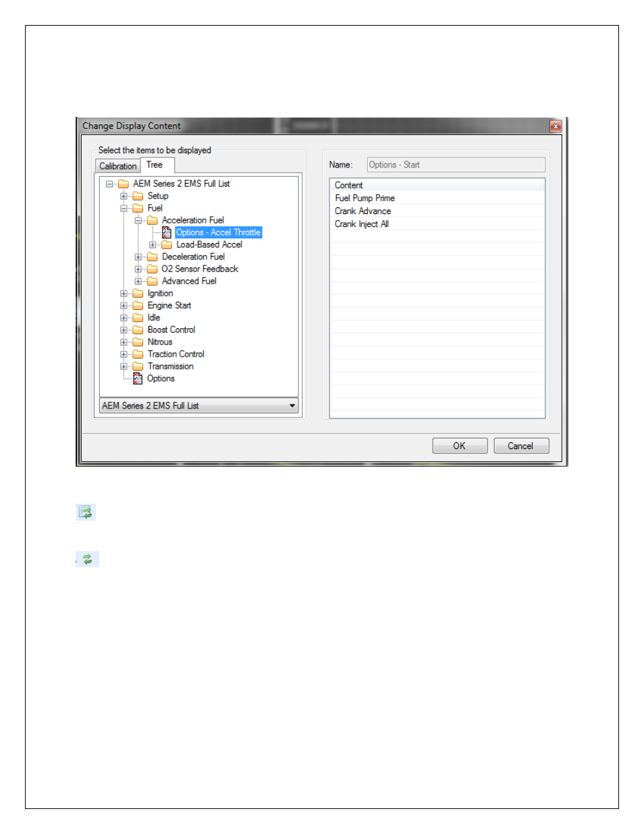This screenshot has height=834, width=644.
Task: Select the Load-Based Accel tree label
Action: point(209,244)
